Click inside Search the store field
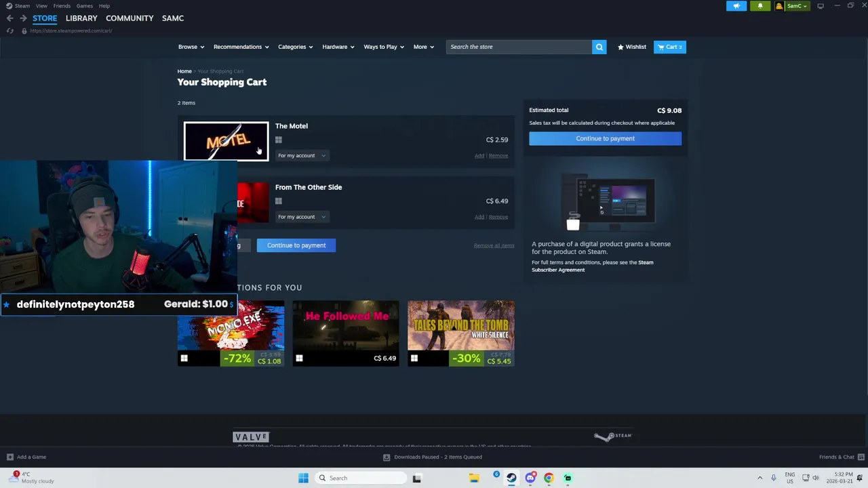 pyautogui.click(x=519, y=47)
